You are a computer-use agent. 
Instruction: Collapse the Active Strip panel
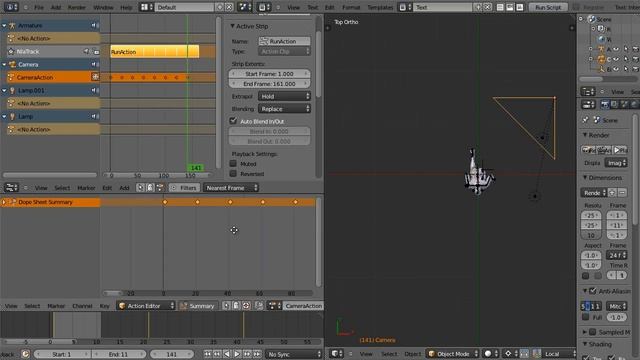(232, 26)
